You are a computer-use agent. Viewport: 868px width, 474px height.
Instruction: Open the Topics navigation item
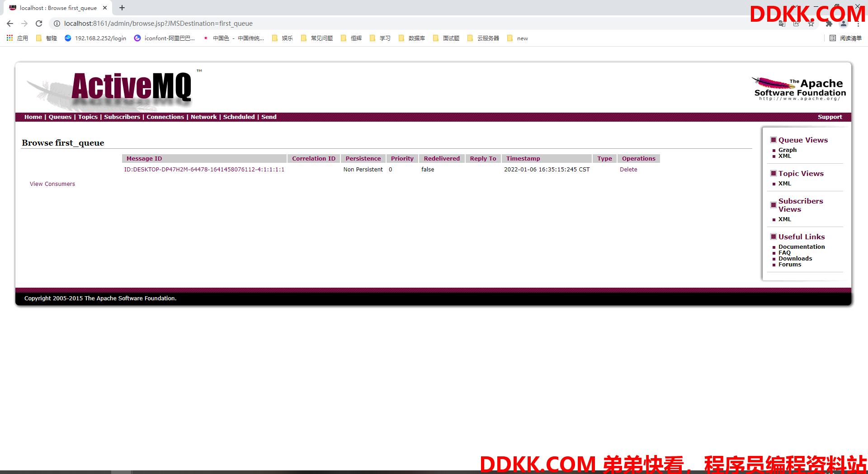[88, 117]
